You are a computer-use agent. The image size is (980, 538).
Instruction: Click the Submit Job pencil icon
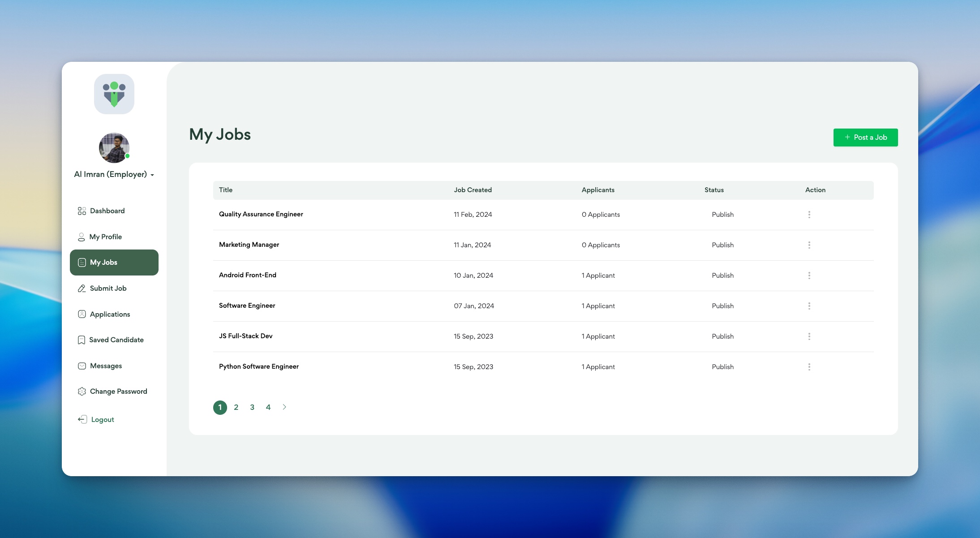click(82, 288)
